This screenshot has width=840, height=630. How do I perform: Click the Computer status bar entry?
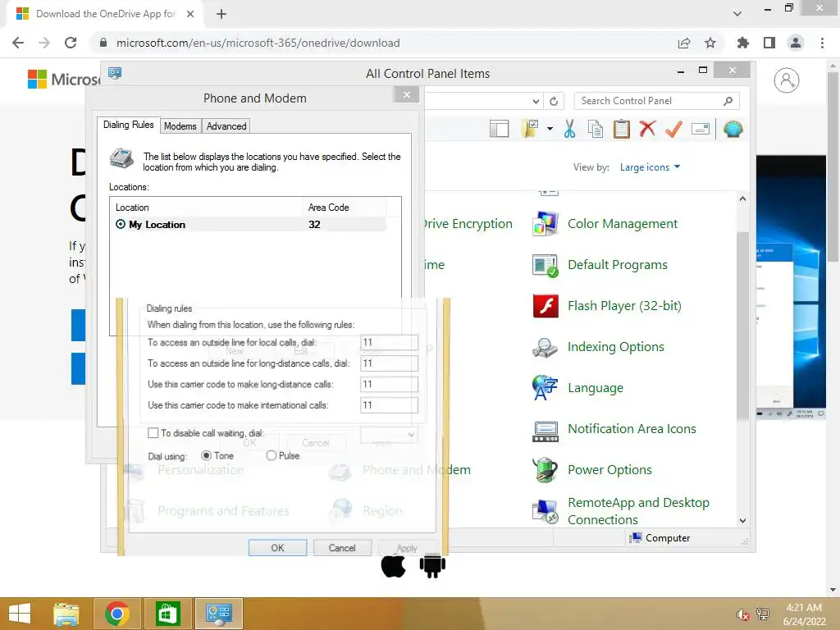[x=660, y=538]
